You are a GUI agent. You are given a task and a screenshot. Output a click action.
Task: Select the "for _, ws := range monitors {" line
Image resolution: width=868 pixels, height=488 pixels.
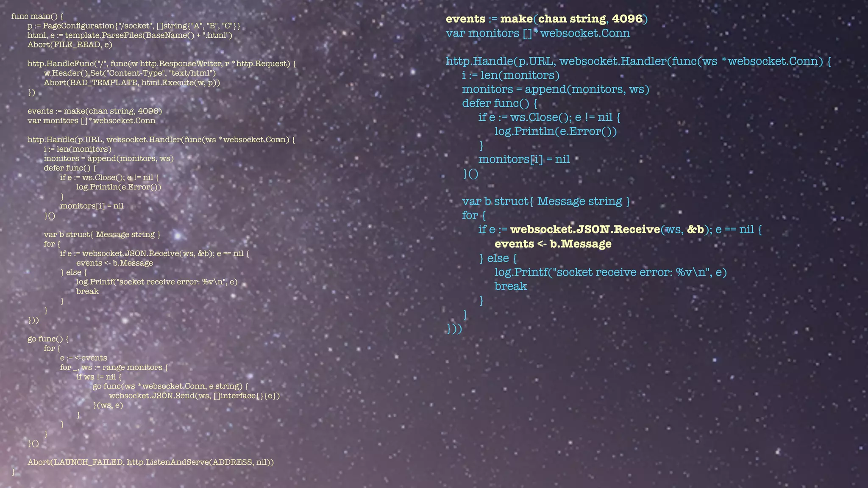coord(114,367)
